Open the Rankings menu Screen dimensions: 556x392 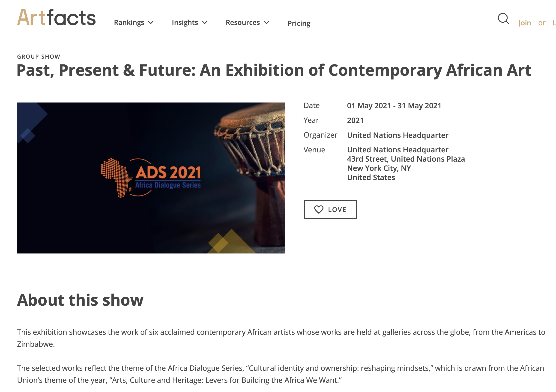point(129,23)
